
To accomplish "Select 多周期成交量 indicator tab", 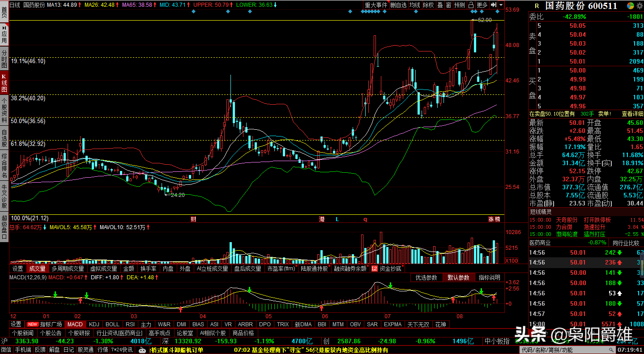I will click(68, 269).
